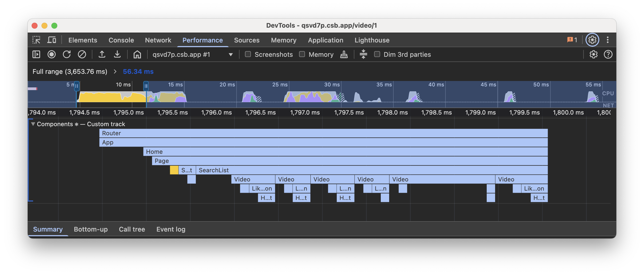Enable the Screenshots checkbox
This screenshot has height=275, width=644.
tap(248, 54)
